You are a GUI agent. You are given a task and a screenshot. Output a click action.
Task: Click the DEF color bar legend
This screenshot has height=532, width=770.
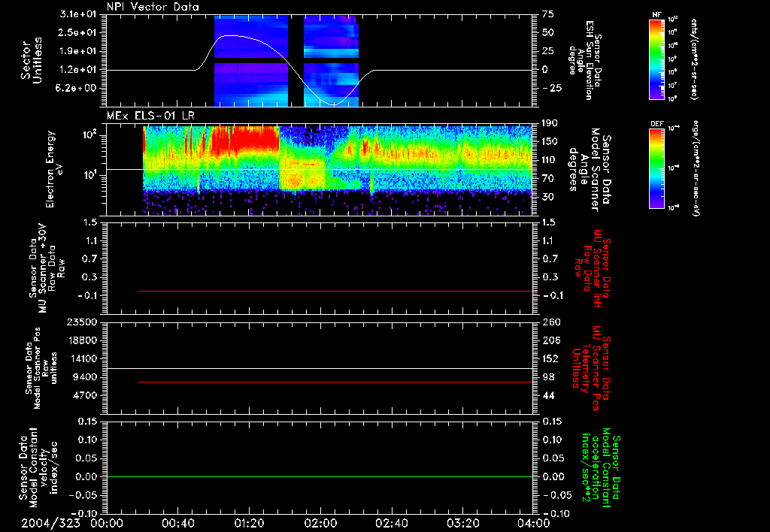pos(656,168)
